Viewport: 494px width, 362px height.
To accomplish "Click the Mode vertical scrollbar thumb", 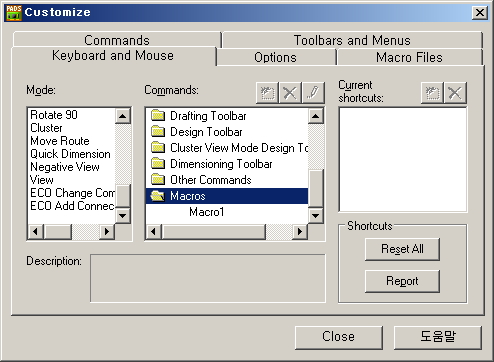I will pos(123,196).
